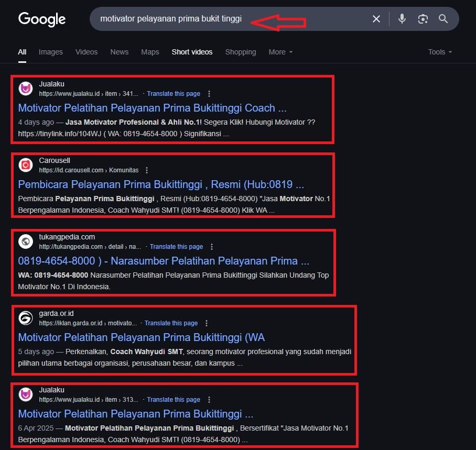Open options menu for tukangpedia.com result
Viewport: 476px width, 450px height.
(212, 247)
